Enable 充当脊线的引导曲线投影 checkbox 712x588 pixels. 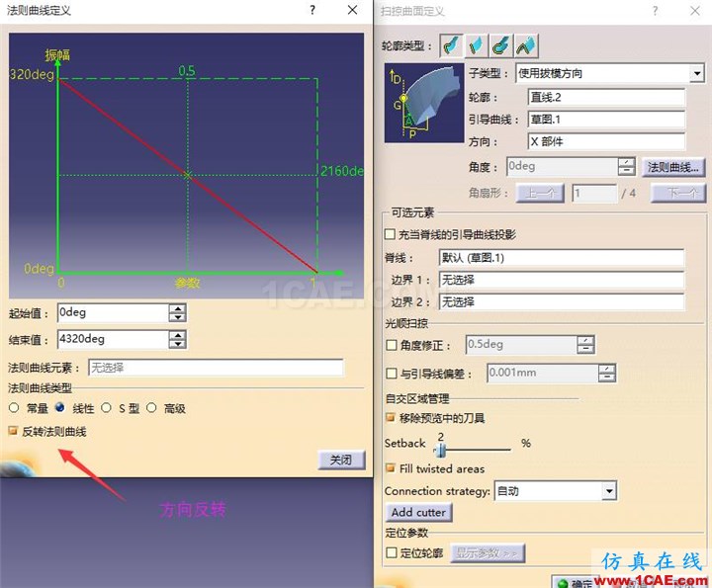(x=390, y=234)
